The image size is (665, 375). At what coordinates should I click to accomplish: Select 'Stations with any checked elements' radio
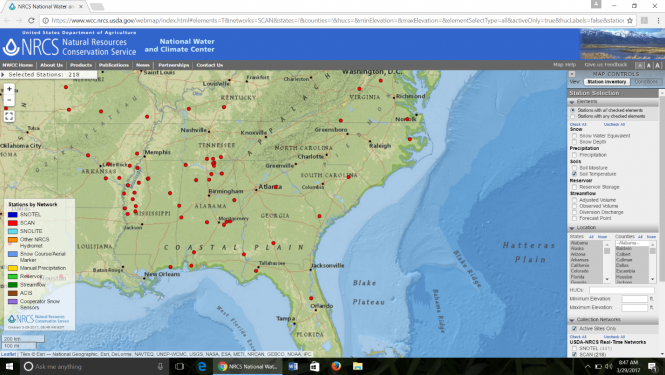click(x=573, y=116)
